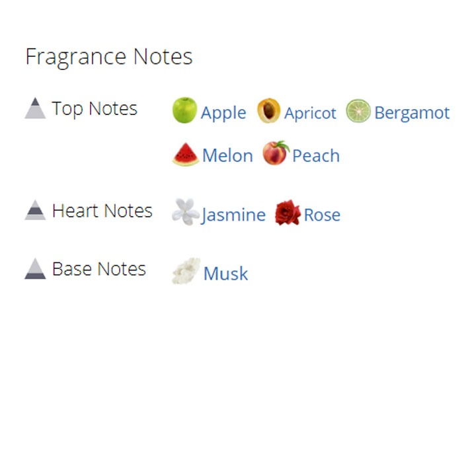This screenshot has height=476, width=476.
Task: Select the Peach note link
Action: [316, 156]
